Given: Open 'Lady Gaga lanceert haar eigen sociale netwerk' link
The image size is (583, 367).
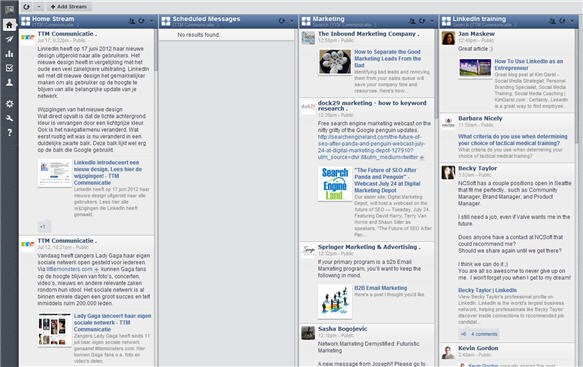Looking at the screenshot, I should 112,322.
